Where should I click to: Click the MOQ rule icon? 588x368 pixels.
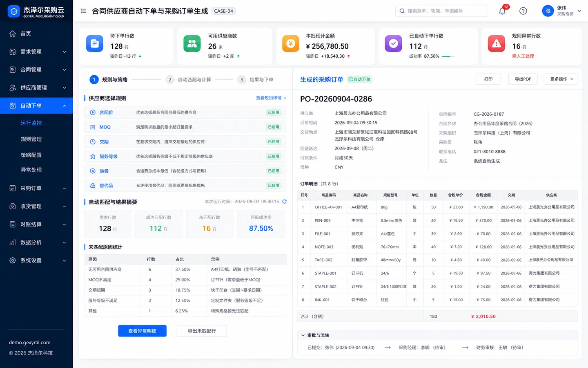click(93, 127)
